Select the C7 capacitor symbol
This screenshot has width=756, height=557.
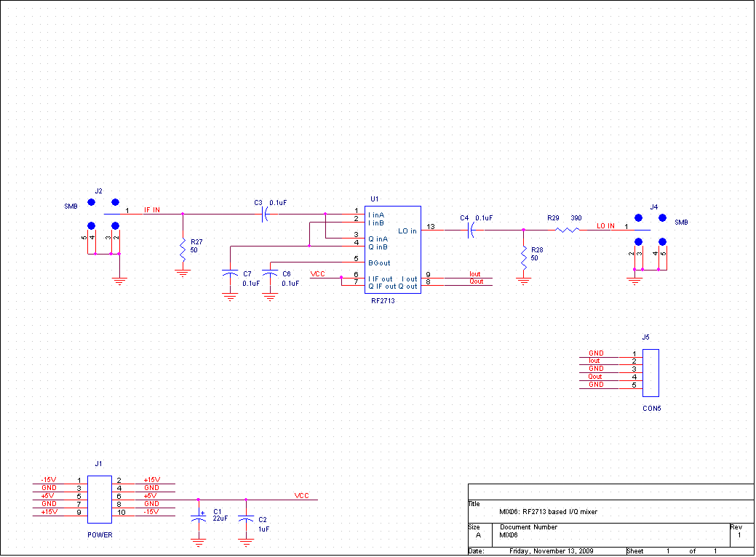(230, 275)
